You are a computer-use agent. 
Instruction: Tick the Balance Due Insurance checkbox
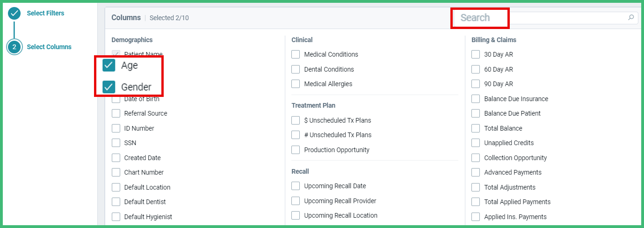[476, 99]
